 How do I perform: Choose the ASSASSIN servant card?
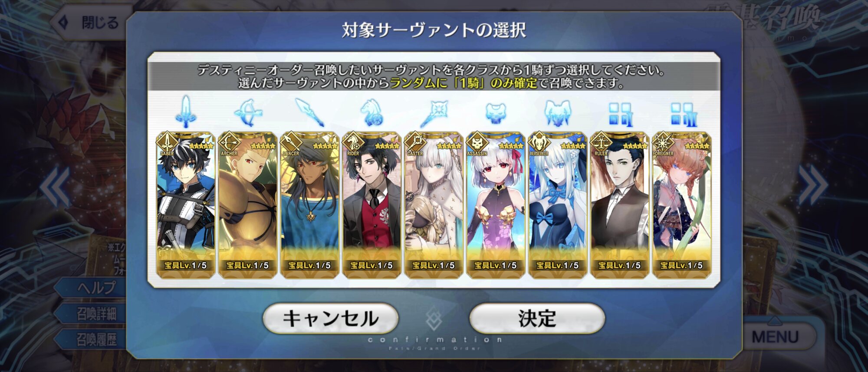496,205
